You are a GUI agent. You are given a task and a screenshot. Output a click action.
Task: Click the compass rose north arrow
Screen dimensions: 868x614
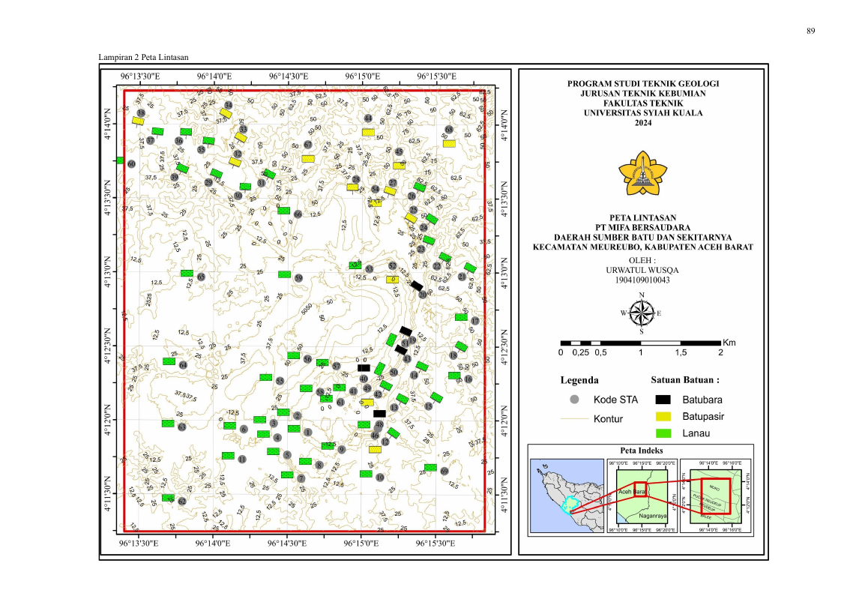click(642, 313)
